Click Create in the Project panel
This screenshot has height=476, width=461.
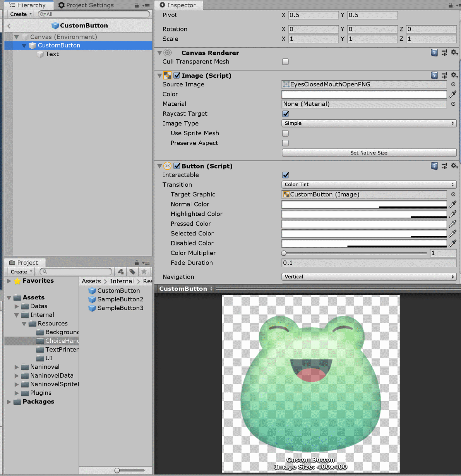pos(19,271)
